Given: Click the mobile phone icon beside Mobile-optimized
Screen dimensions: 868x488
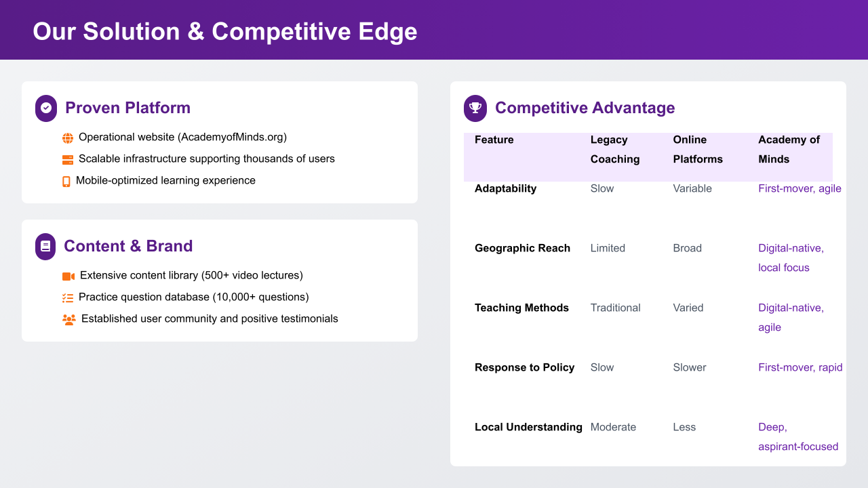Looking at the screenshot, I should (66, 182).
